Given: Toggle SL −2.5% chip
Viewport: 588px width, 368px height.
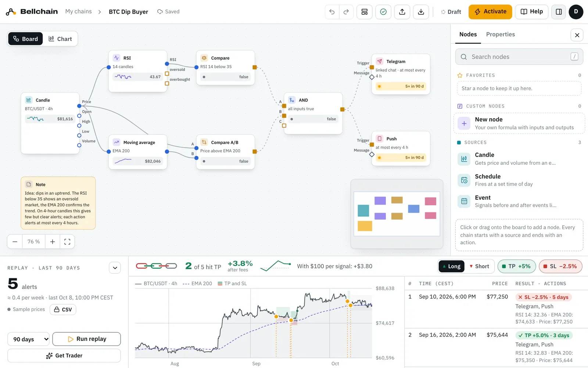Looking at the screenshot, I should 560,266.
